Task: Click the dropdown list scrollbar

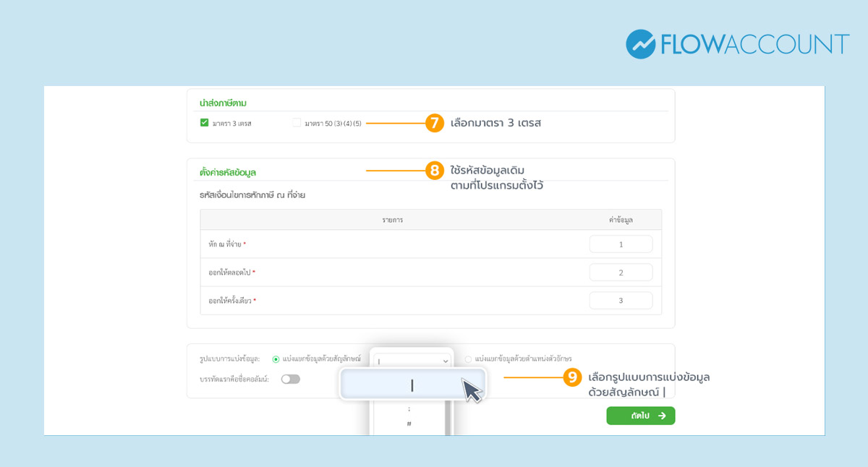Action: pyautogui.click(x=448, y=418)
